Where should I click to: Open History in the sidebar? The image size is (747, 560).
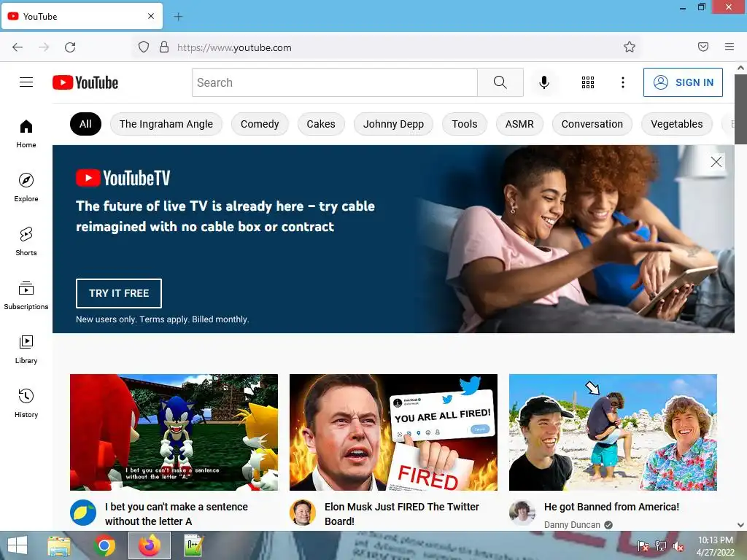[26, 403]
